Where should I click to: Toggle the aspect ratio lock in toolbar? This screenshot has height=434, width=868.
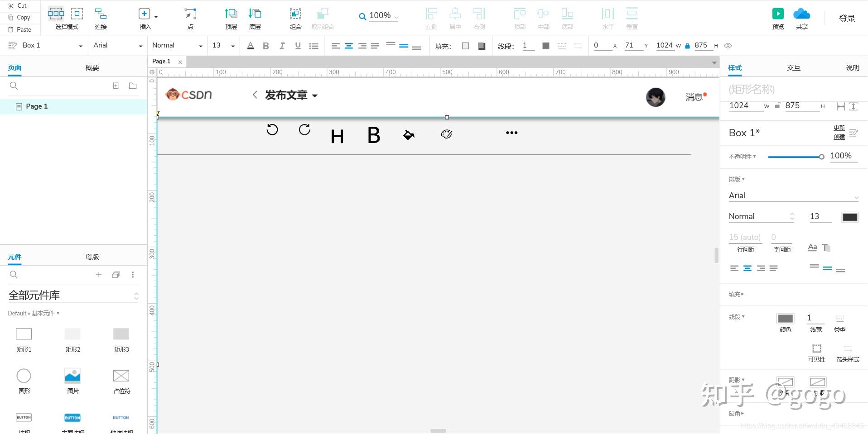coord(687,46)
